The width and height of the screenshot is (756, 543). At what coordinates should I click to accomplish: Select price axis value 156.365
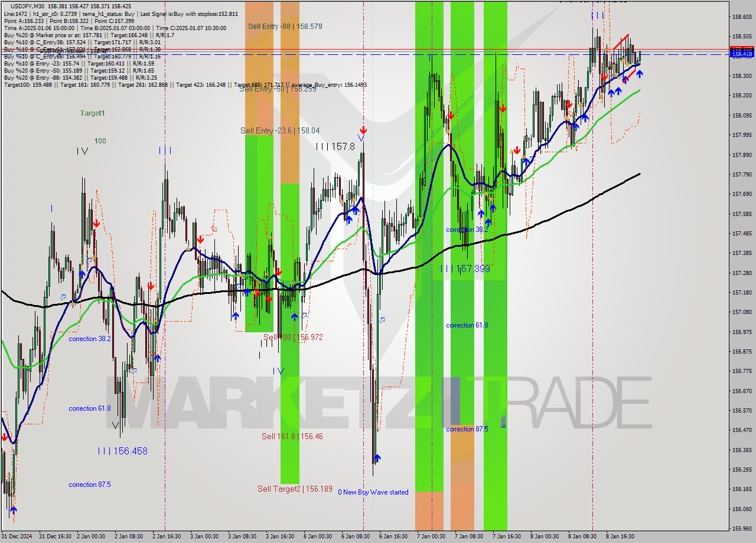click(742, 450)
